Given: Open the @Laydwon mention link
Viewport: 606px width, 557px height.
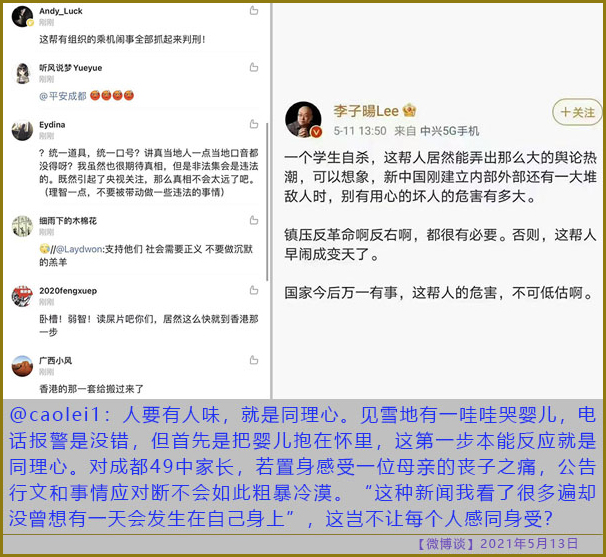Looking at the screenshot, I should tap(79, 249).
